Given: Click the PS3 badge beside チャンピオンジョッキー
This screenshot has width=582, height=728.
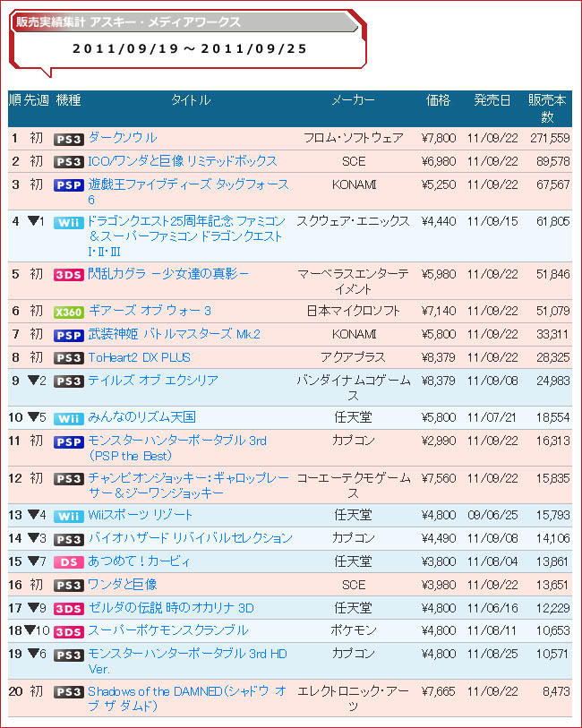Looking at the screenshot, I should [69, 479].
